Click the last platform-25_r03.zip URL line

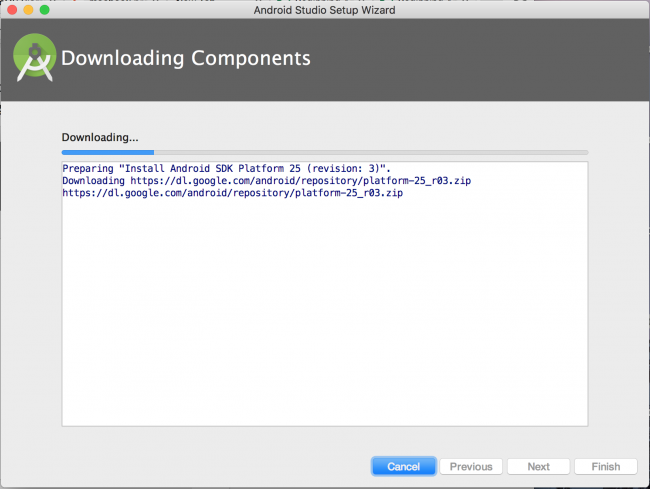click(x=233, y=193)
